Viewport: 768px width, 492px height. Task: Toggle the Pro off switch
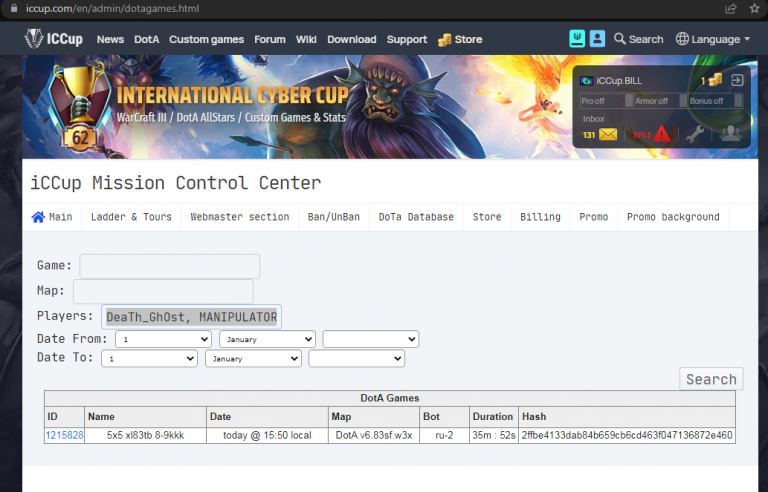pyautogui.click(x=606, y=101)
